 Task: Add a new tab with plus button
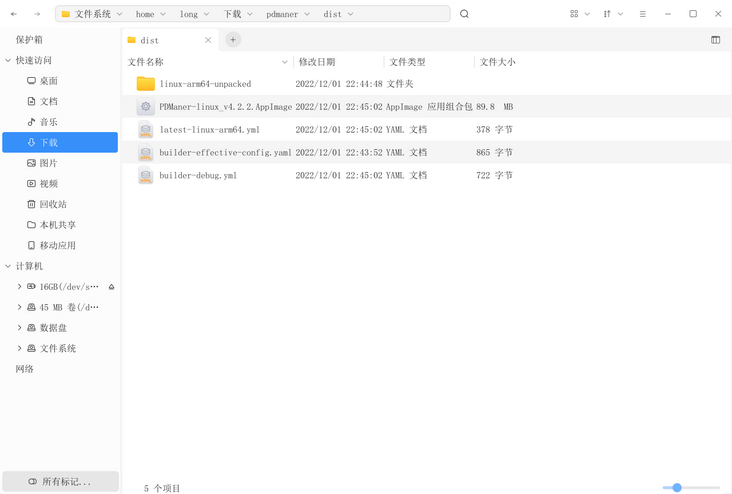click(x=233, y=40)
